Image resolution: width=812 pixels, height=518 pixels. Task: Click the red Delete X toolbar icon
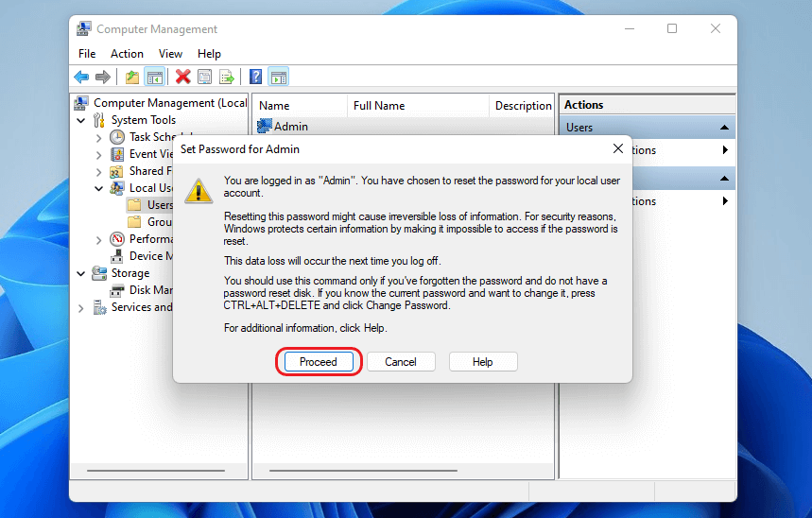pos(182,78)
